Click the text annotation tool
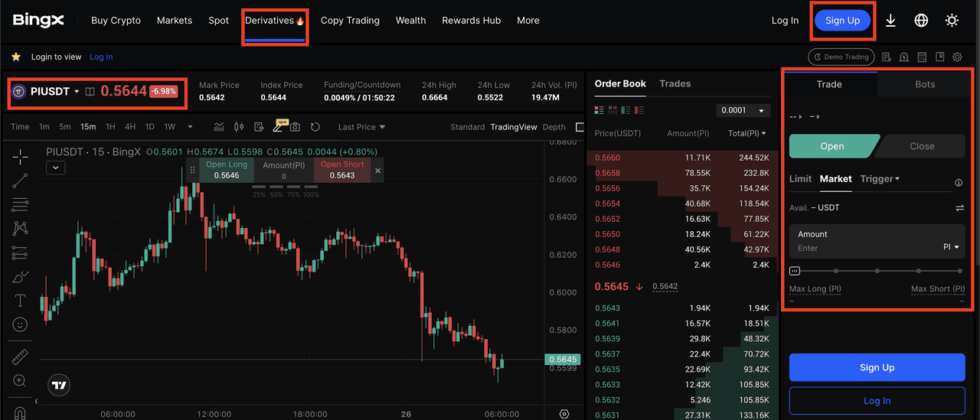 (20, 301)
